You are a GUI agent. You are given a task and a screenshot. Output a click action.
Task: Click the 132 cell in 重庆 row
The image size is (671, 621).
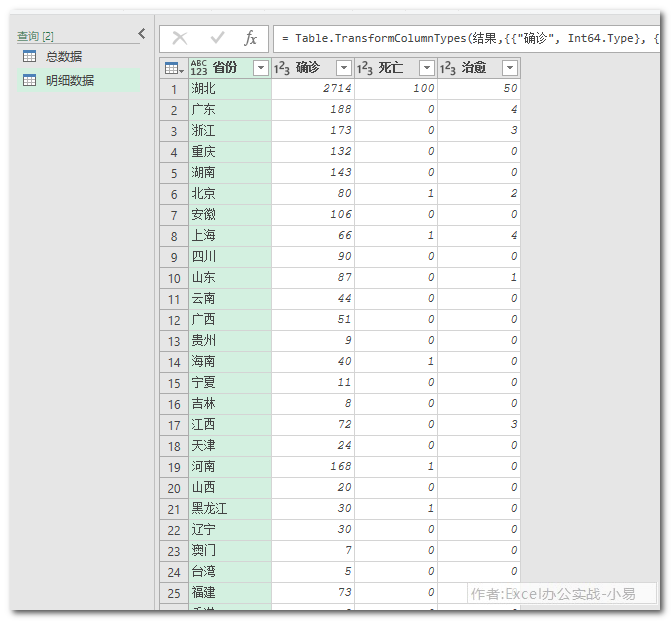pos(313,152)
